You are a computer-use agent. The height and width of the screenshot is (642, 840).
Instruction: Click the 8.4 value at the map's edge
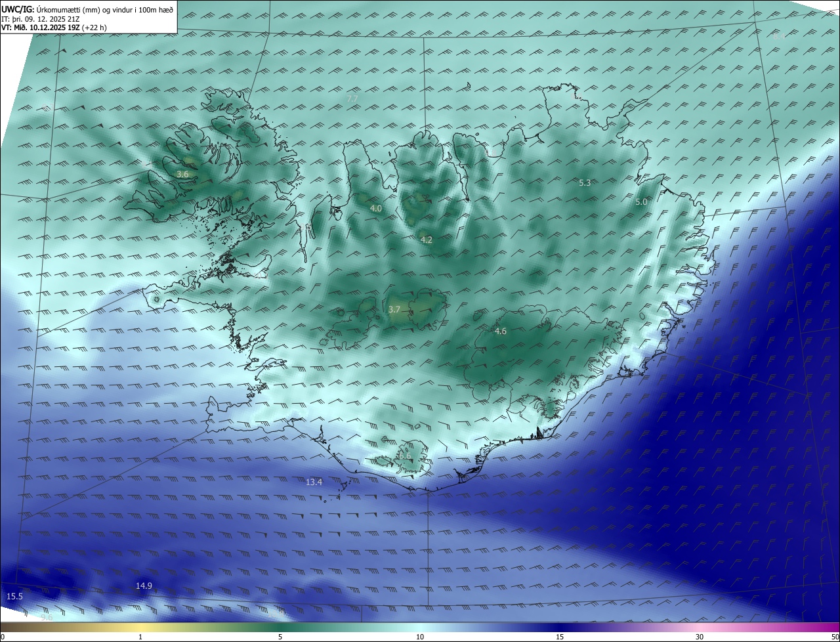(x=779, y=37)
